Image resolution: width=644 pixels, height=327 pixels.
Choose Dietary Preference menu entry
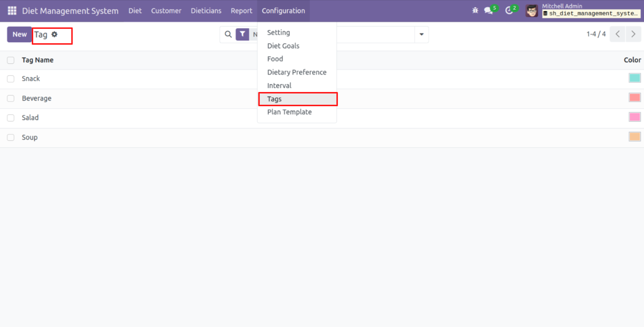pos(297,72)
